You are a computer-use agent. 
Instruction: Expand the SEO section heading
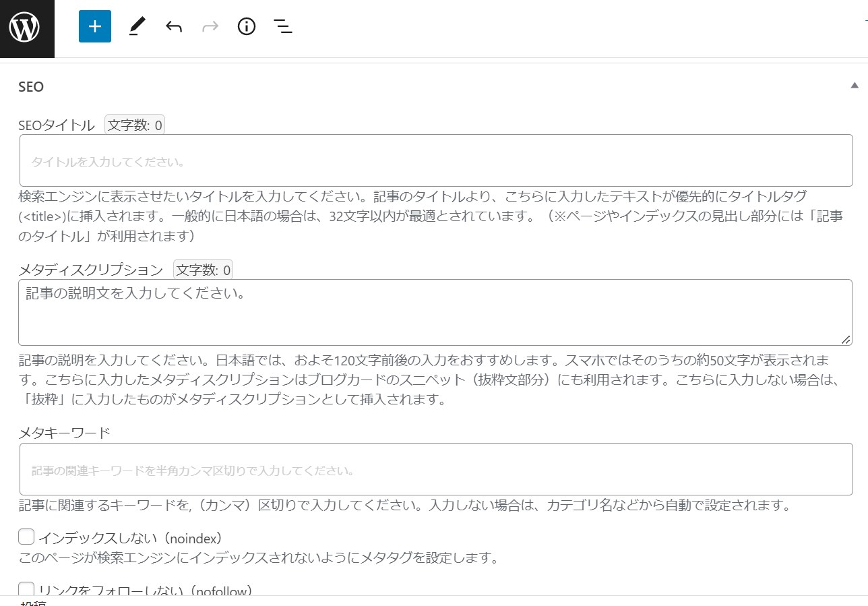point(31,86)
